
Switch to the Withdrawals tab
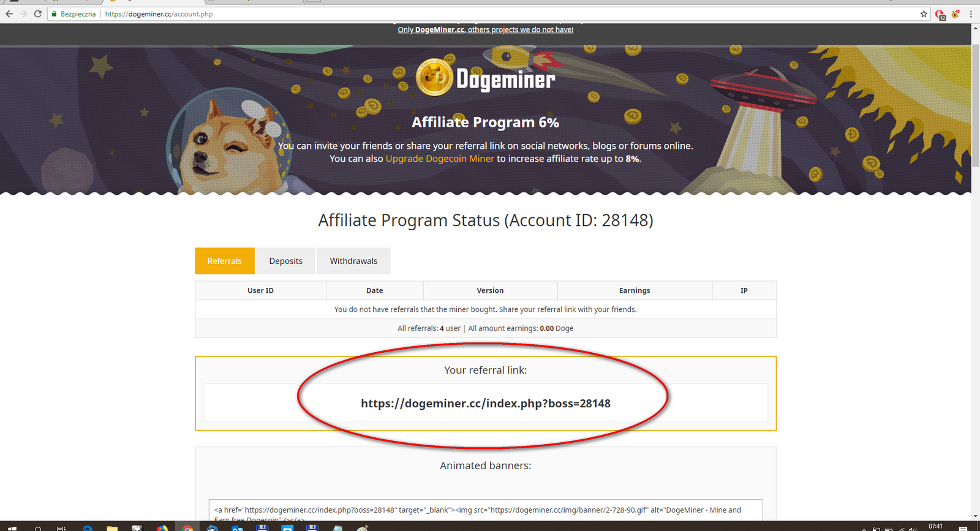(353, 261)
